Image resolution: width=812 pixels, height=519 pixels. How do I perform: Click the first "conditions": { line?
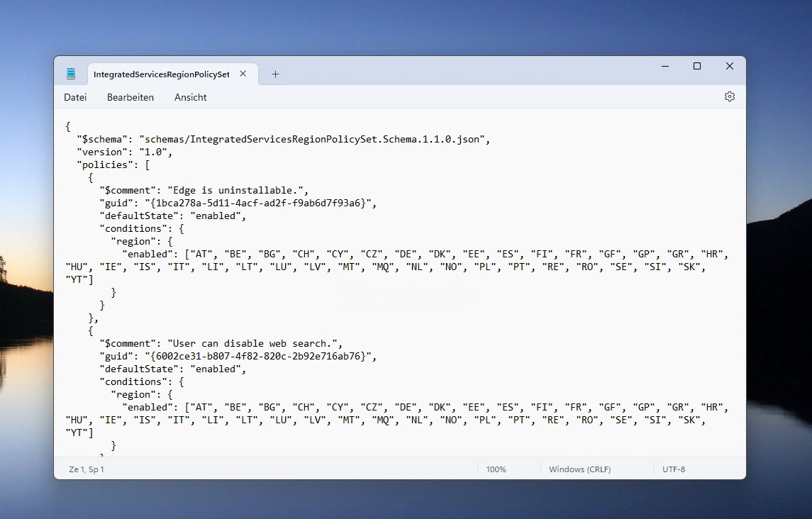(141, 229)
